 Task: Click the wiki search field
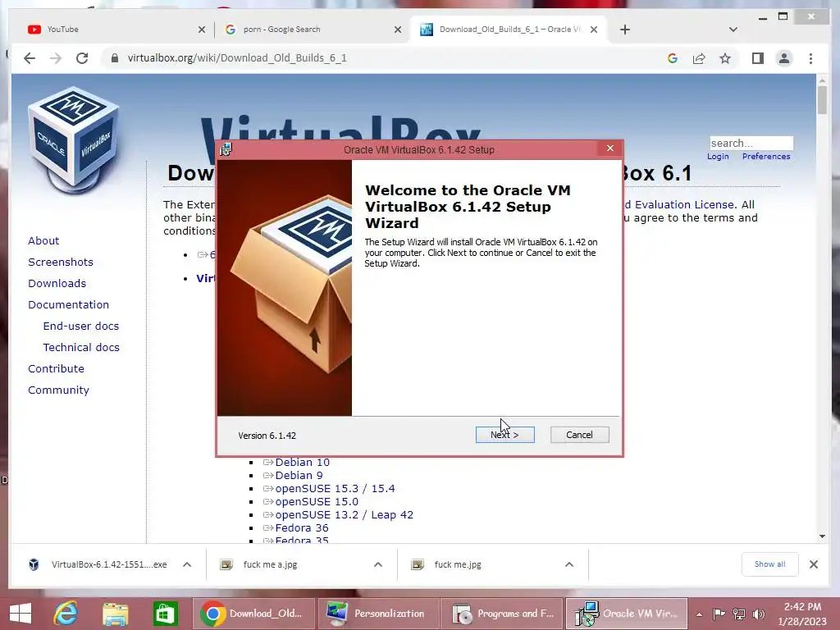point(751,143)
